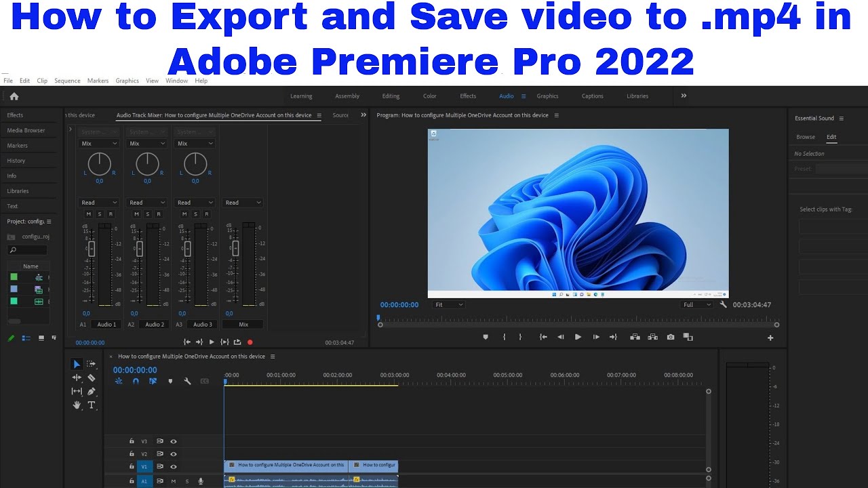This screenshot has height=488, width=868.
Task: Enable voice-over record on A1 track
Action: tap(201, 481)
